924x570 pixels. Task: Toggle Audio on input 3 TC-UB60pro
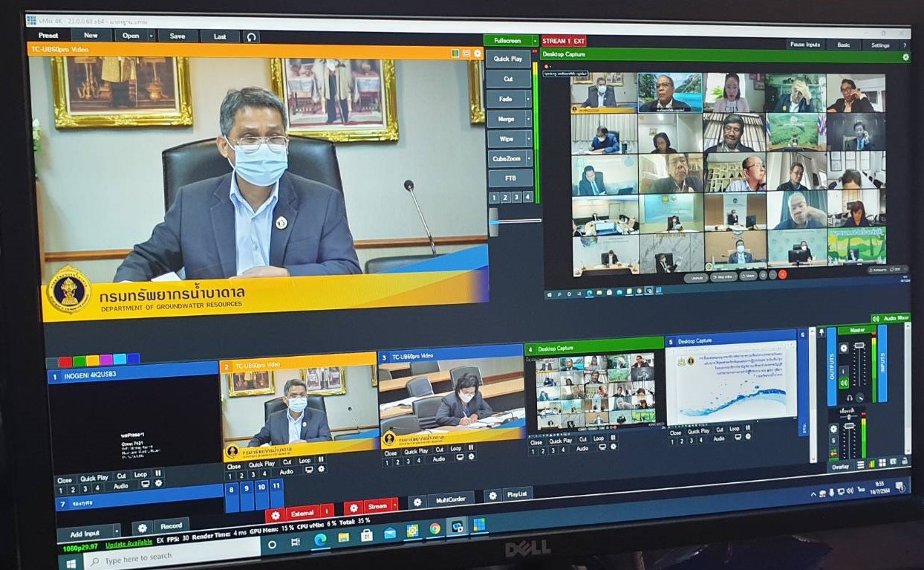coord(439,459)
